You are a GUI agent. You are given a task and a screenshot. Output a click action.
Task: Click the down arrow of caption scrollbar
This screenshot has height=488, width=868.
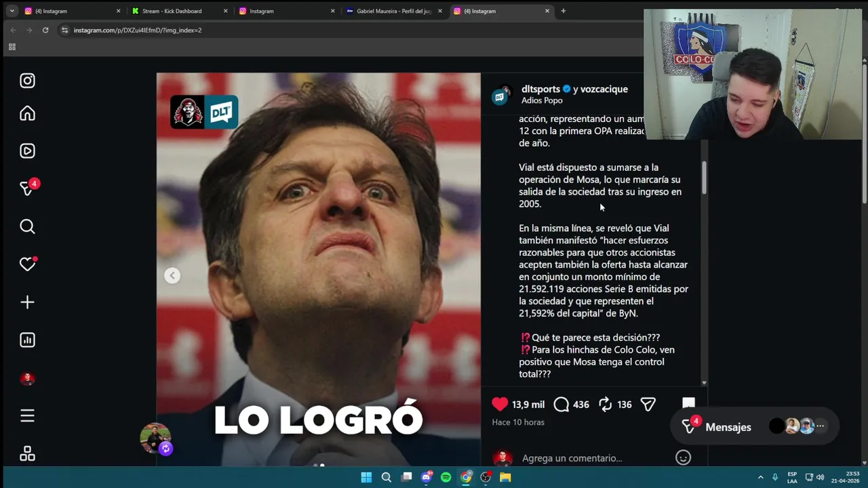tap(704, 383)
